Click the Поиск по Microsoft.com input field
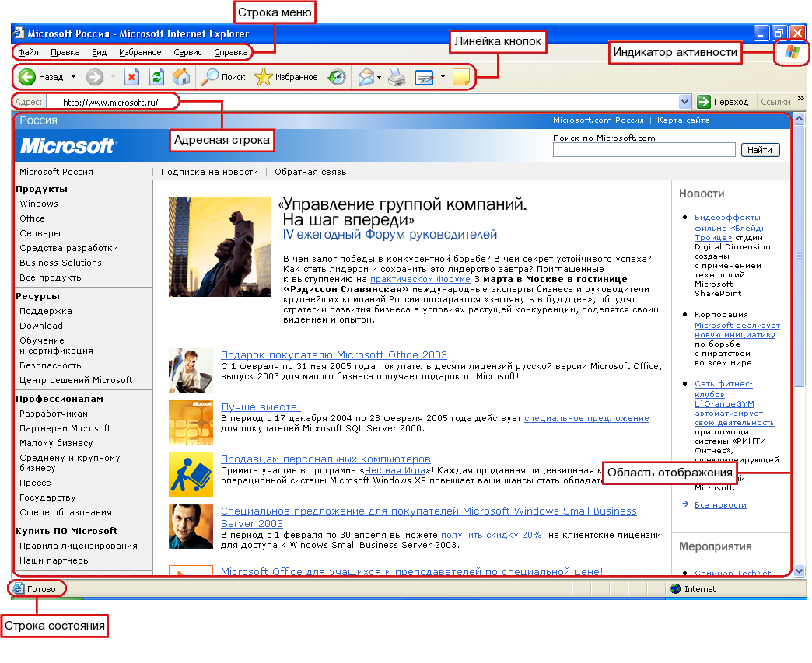This screenshot has height=663, width=812. (644, 150)
